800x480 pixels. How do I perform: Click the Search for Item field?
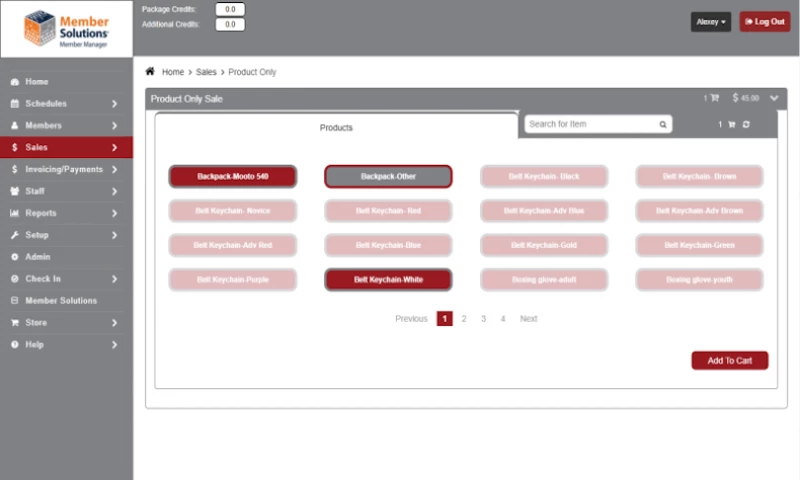click(590, 125)
